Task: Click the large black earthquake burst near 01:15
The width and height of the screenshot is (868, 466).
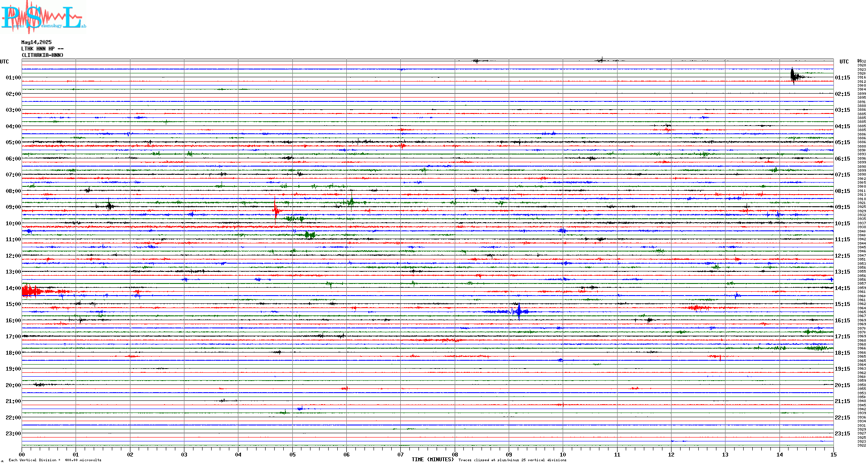Action: click(x=793, y=76)
